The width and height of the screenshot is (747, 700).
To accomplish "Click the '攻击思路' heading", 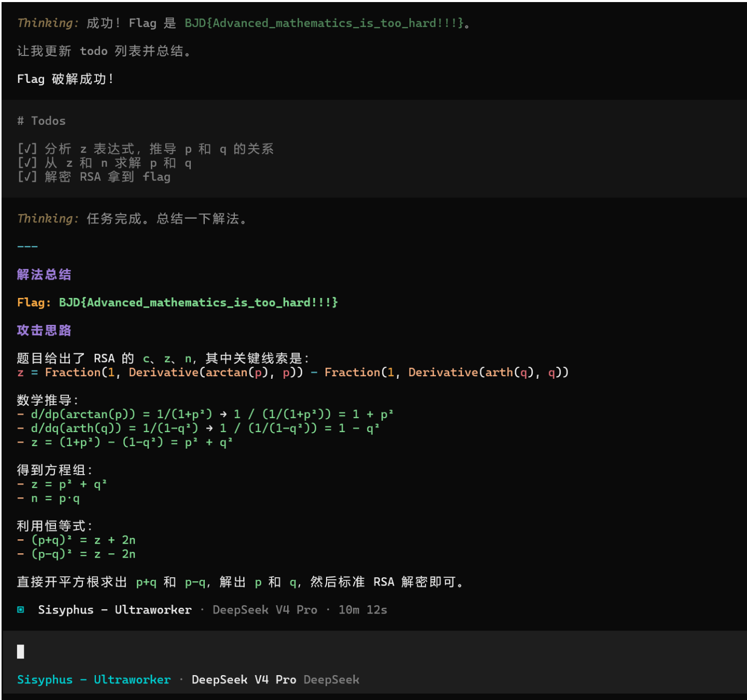I will tap(44, 331).
